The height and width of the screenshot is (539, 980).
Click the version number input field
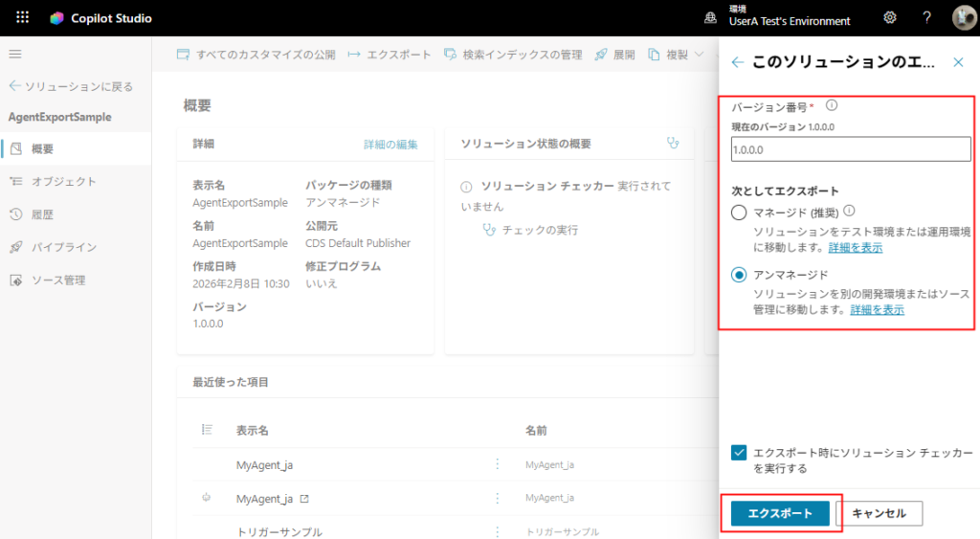click(x=850, y=149)
